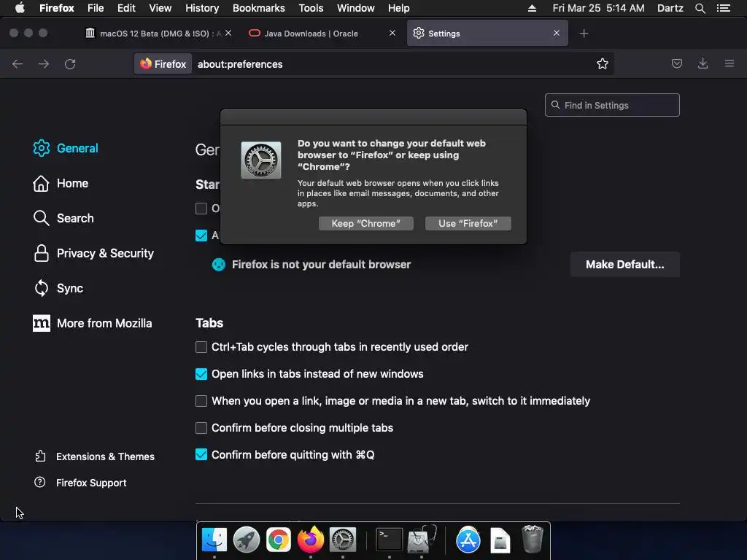The width and height of the screenshot is (747, 560).
Task: Open the Apple menu
Action: 20,8
